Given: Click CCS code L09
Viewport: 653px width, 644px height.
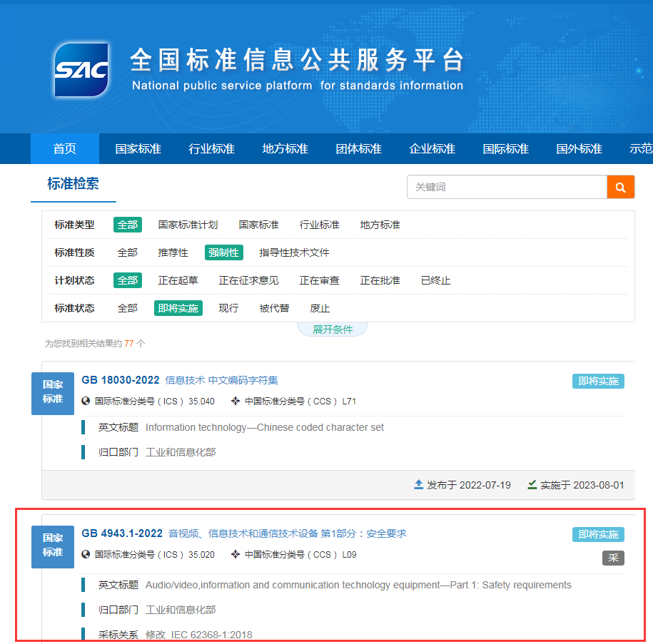Looking at the screenshot, I should pyautogui.click(x=349, y=555).
